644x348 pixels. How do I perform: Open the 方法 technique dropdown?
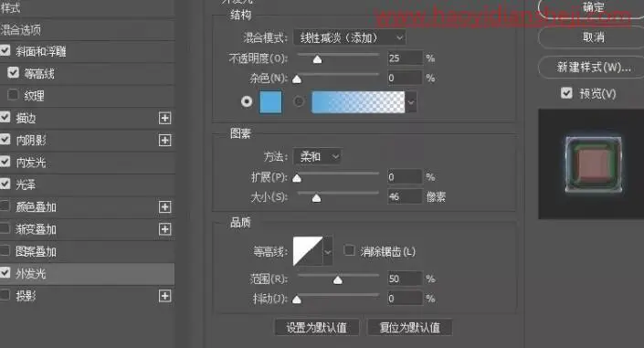[x=317, y=156]
